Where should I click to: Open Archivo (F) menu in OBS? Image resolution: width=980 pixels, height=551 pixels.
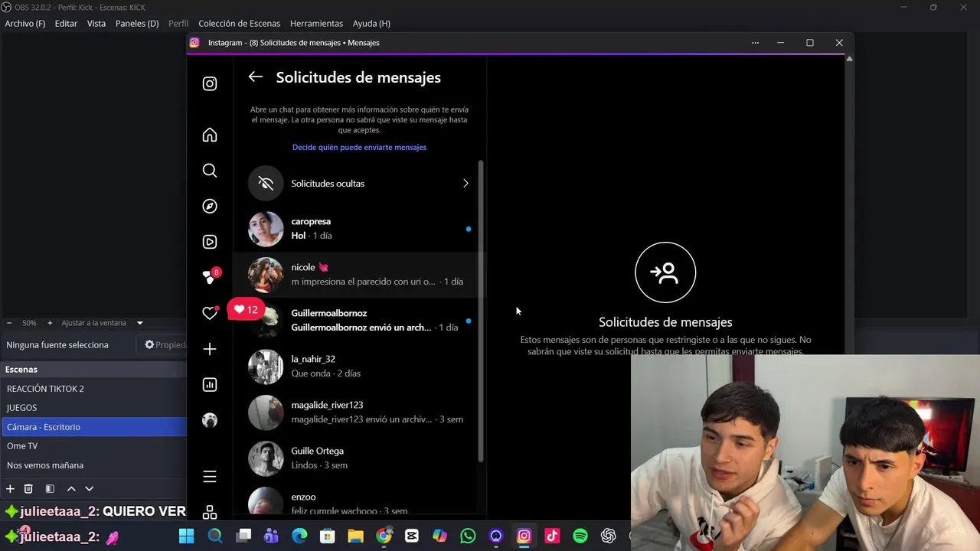click(x=25, y=24)
